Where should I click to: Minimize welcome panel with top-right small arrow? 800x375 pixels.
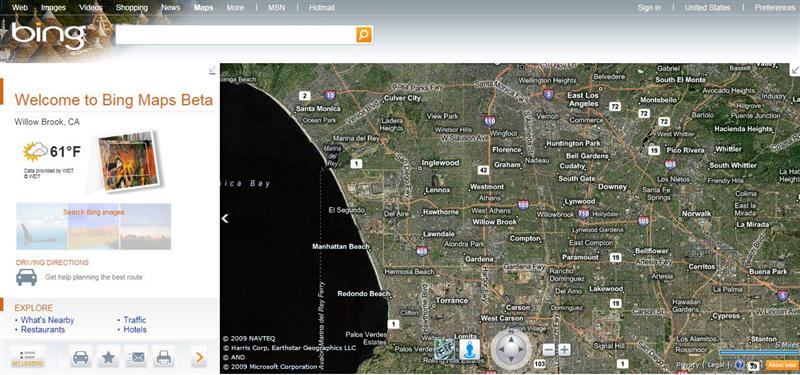212,70
